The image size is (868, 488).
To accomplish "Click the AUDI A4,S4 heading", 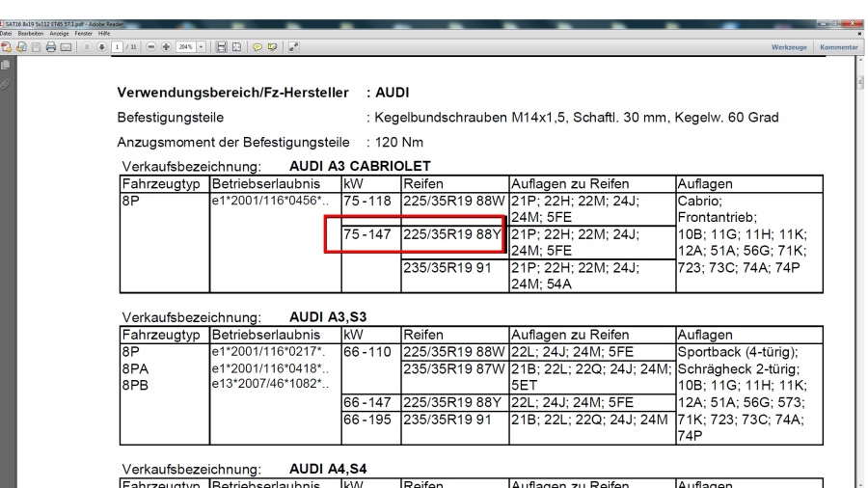I will (328, 469).
